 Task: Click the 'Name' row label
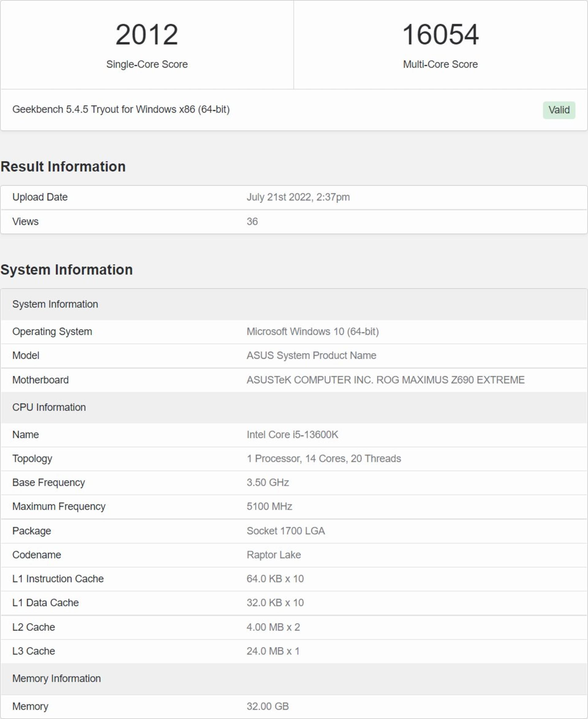[25, 435]
